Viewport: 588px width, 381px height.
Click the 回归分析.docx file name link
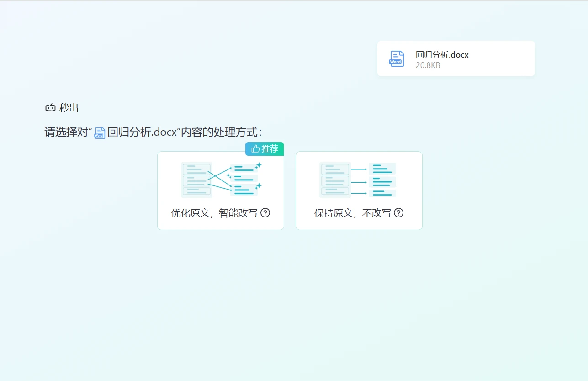pos(441,54)
